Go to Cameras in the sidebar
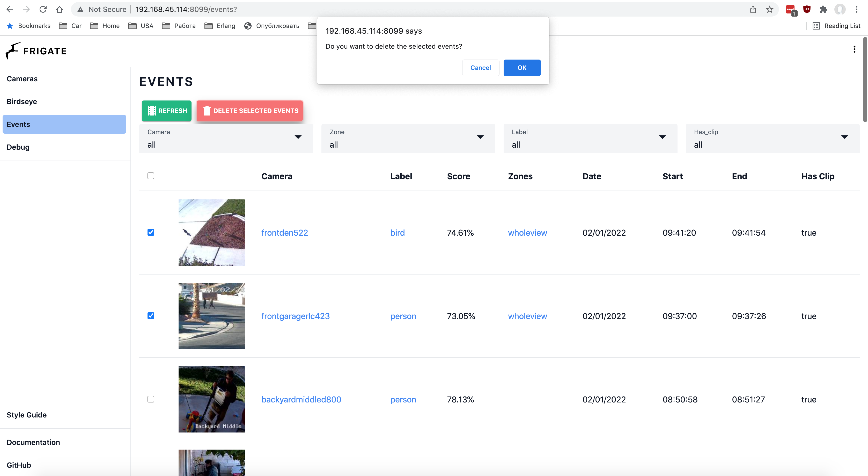868x476 pixels. 22,79
